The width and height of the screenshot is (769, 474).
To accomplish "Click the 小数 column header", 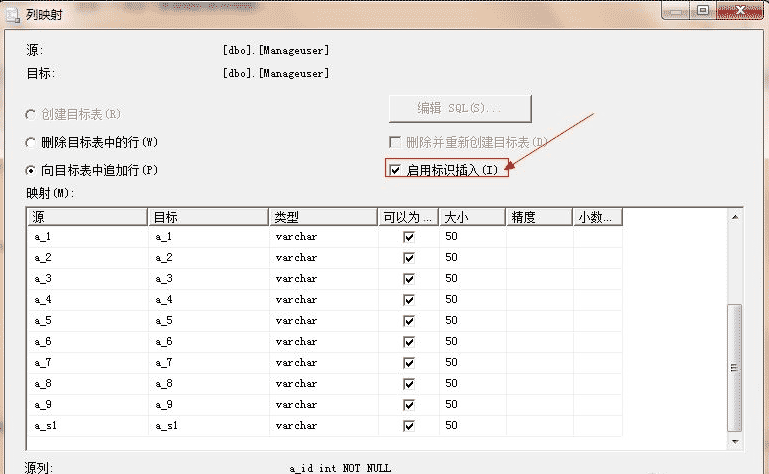I will [598, 217].
